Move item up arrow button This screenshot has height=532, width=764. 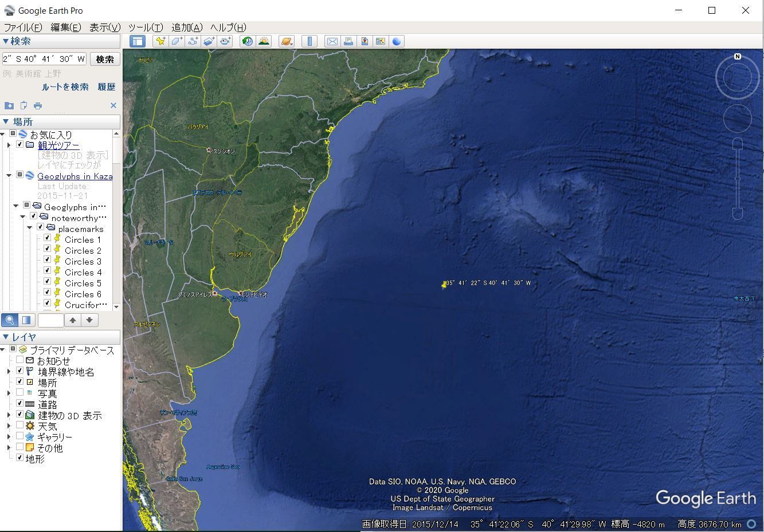73,320
